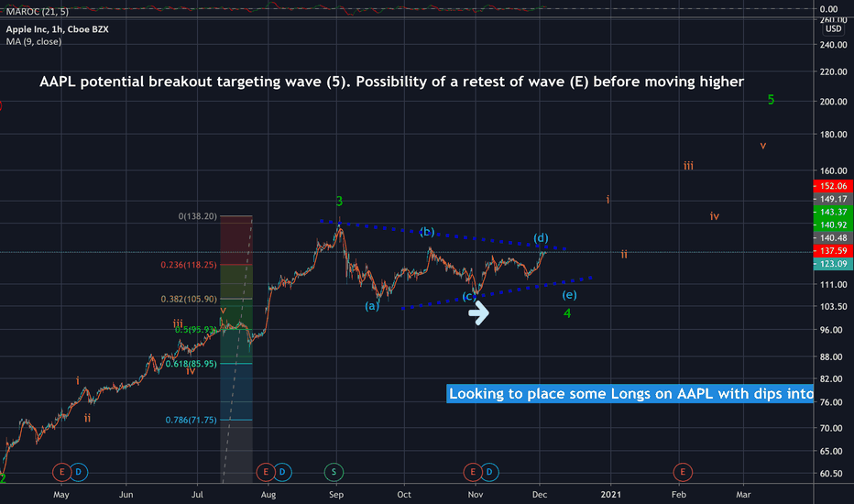This screenshot has height=504, width=854.
Task: Select the green wave 3 label
Action: pos(339,202)
